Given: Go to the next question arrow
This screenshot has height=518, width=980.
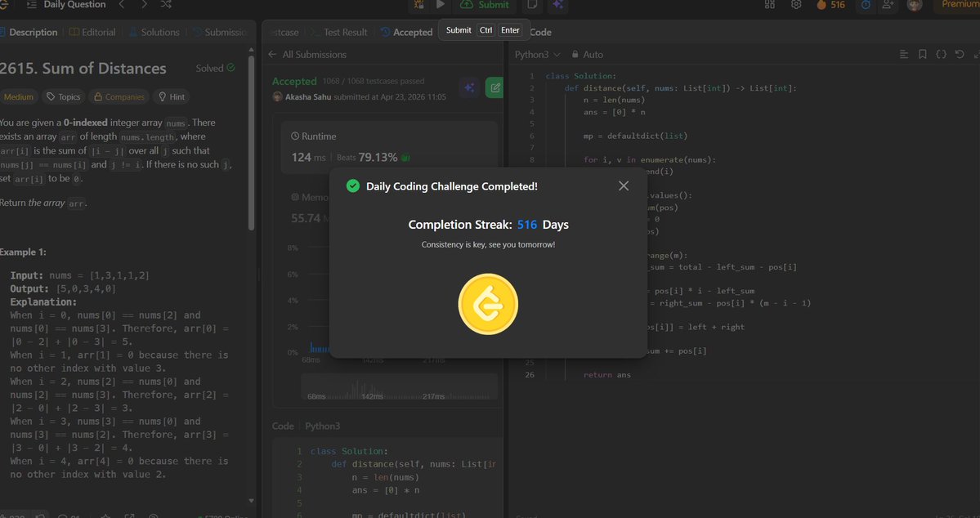Looking at the screenshot, I should tap(145, 5).
